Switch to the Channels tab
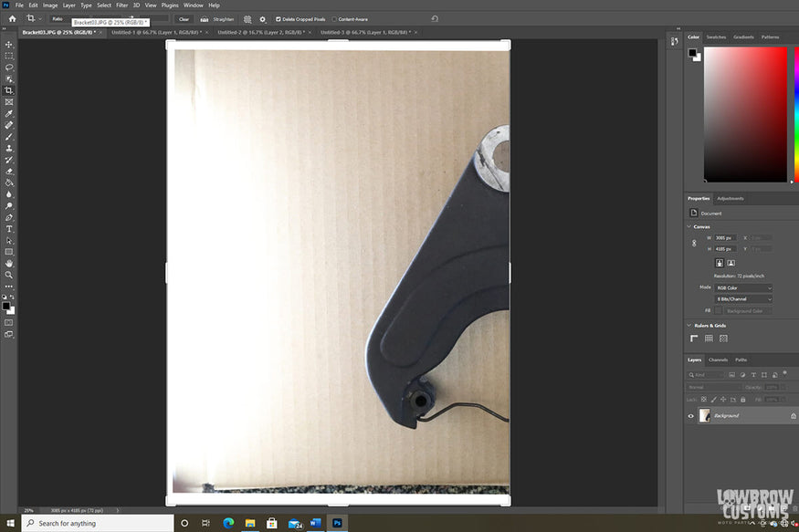Screen dimensions: 799x532 (x=719, y=360)
